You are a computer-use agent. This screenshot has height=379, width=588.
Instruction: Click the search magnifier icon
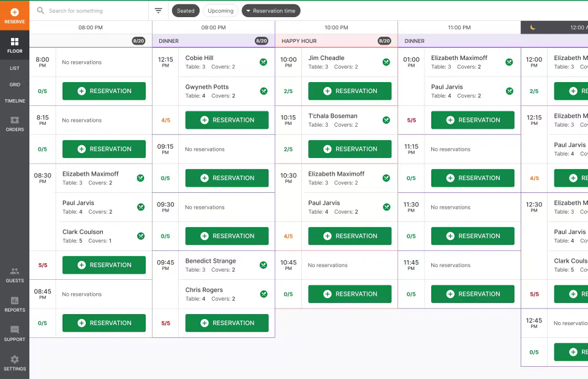click(x=40, y=10)
